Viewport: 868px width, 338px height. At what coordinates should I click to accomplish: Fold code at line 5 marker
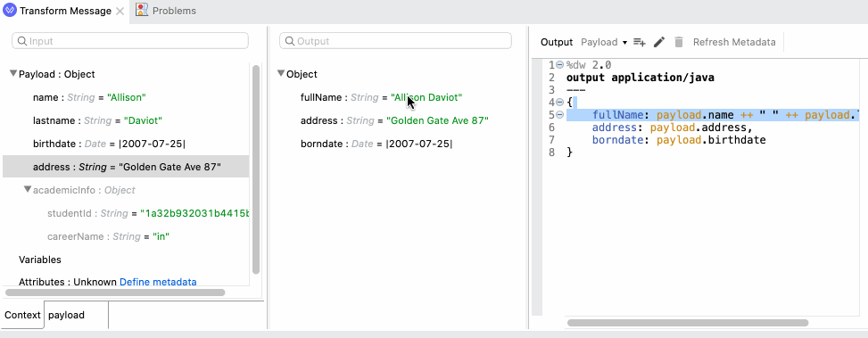[559, 114]
